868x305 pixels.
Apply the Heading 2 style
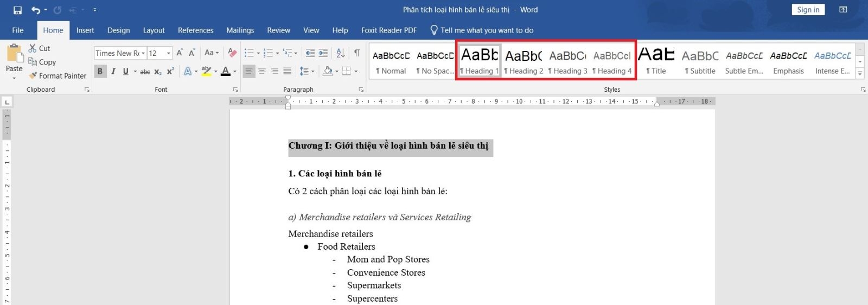(x=524, y=62)
